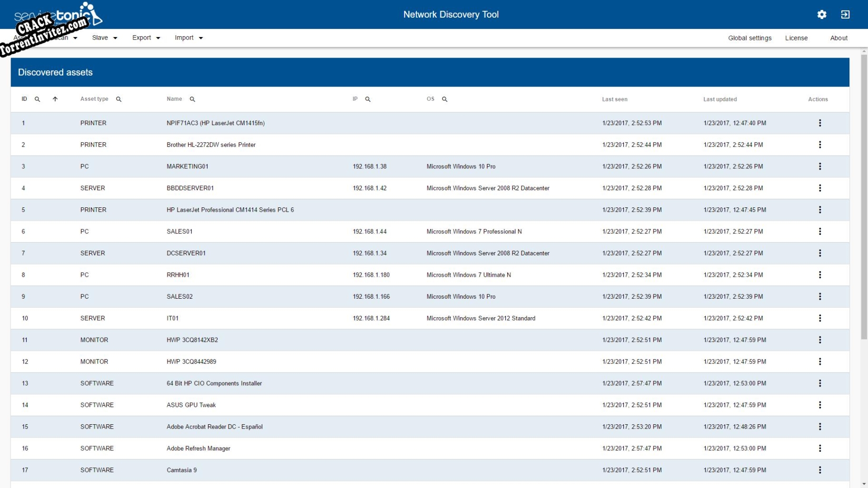Image resolution: width=868 pixels, height=488 pixels.
Task: Open the settings gear icon
Action: tap(822, 14)
